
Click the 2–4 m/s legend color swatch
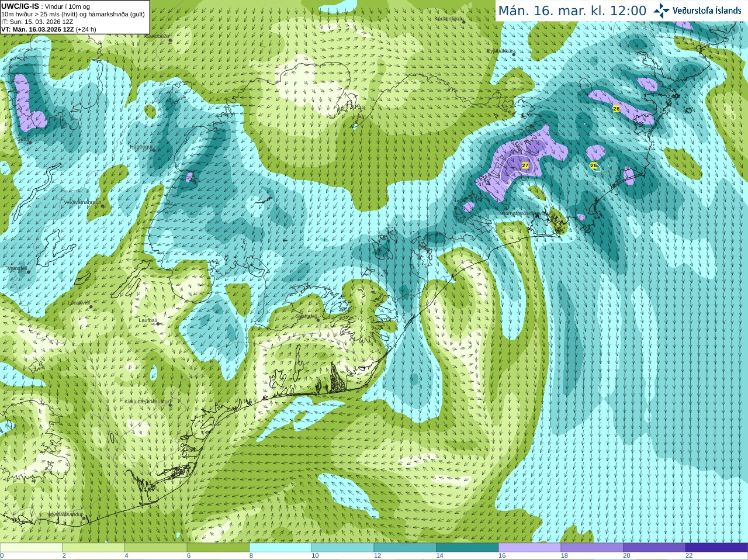(x=93, y=548)
